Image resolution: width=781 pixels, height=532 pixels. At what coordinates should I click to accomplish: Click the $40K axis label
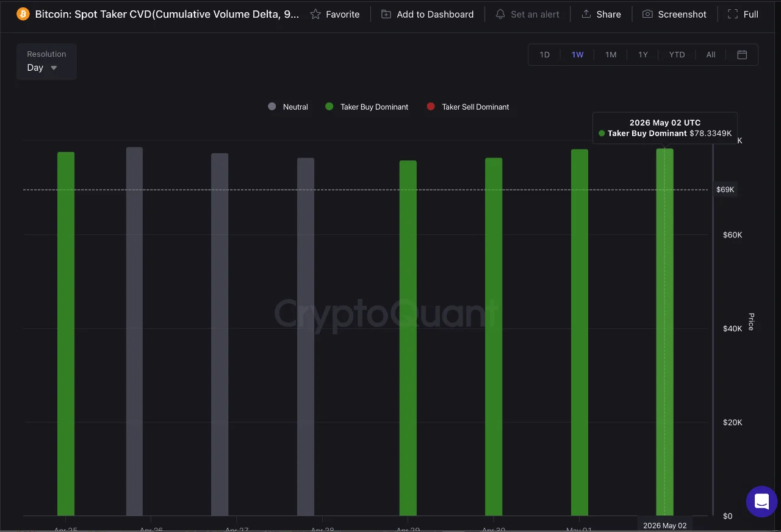tap(732, 329)
